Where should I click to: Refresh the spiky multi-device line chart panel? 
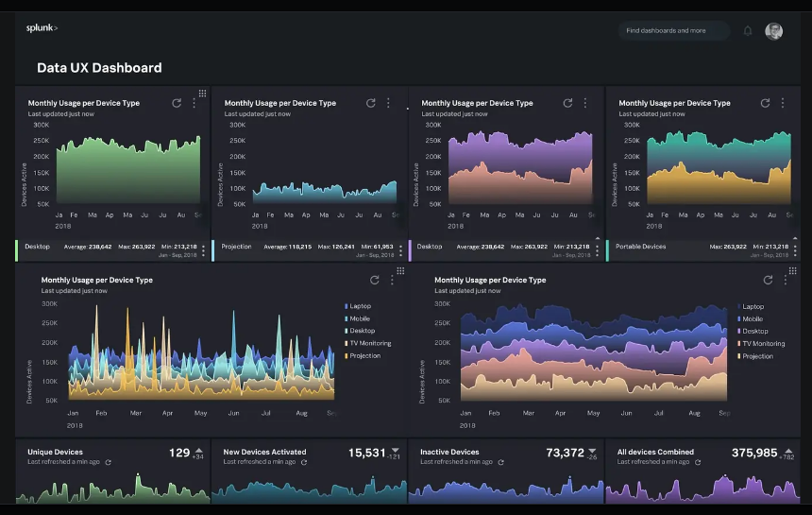(x=375, y=281)
